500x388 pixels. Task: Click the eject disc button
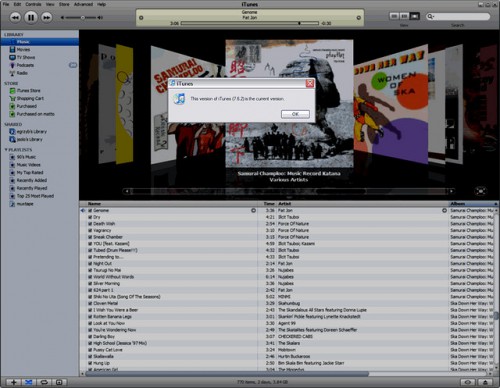[x=485, y=382]
